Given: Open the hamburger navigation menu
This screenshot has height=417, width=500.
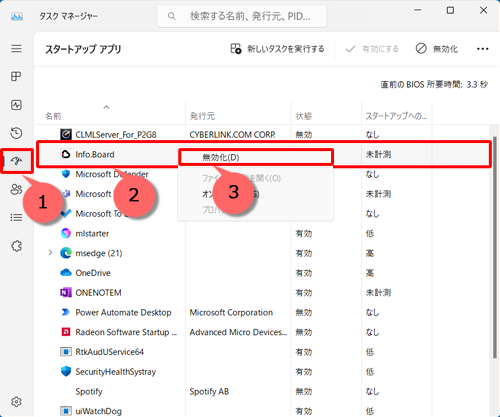Looking at the screenshot, I should point(16,49).
